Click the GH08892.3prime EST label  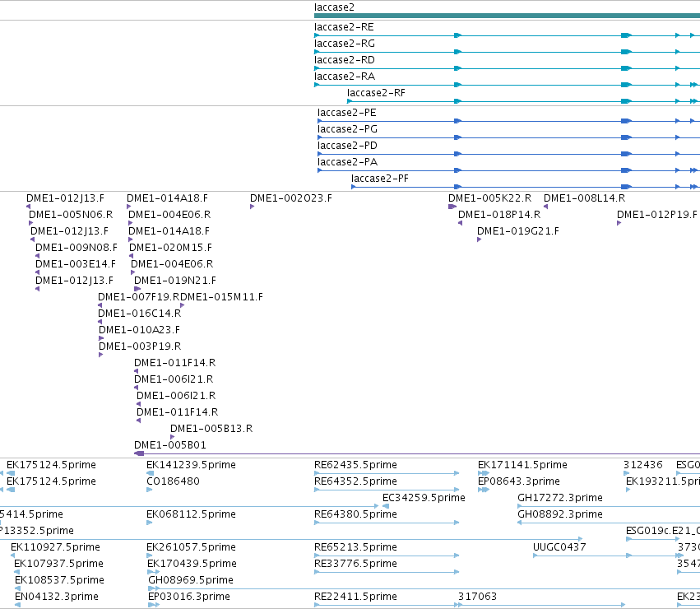point(560,515)
